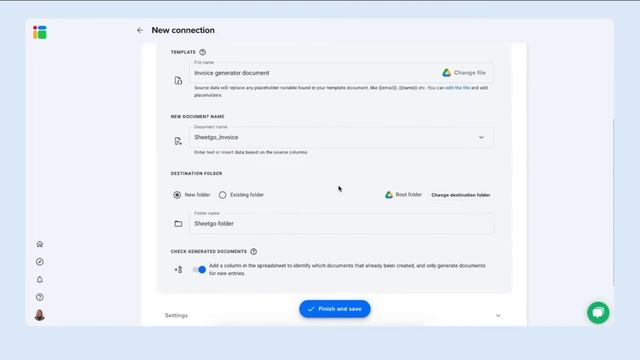
Task: Open the Check generated documents help icon
Action: 253,251
